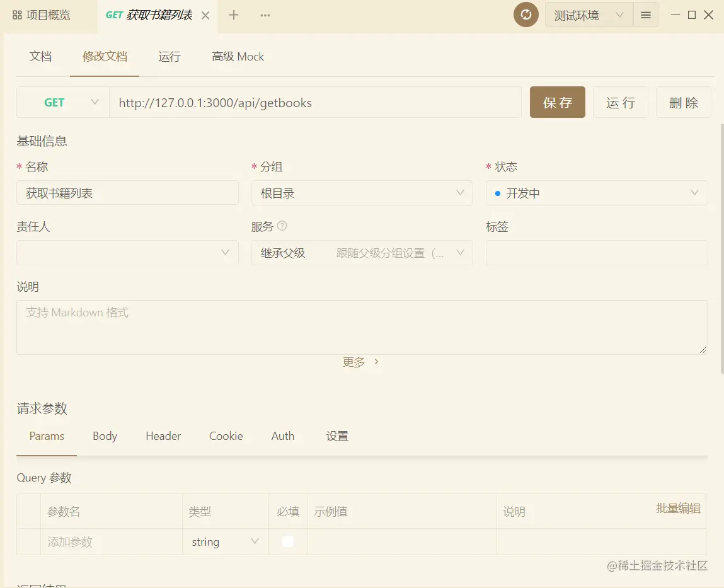724x588 pixels.
Task: Switch to the 修改文档 tab
Action: (x=105, y=56)
